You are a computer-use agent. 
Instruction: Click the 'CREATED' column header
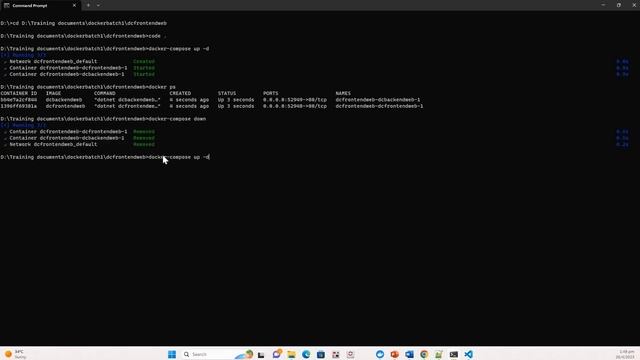[x=180, y=93]
